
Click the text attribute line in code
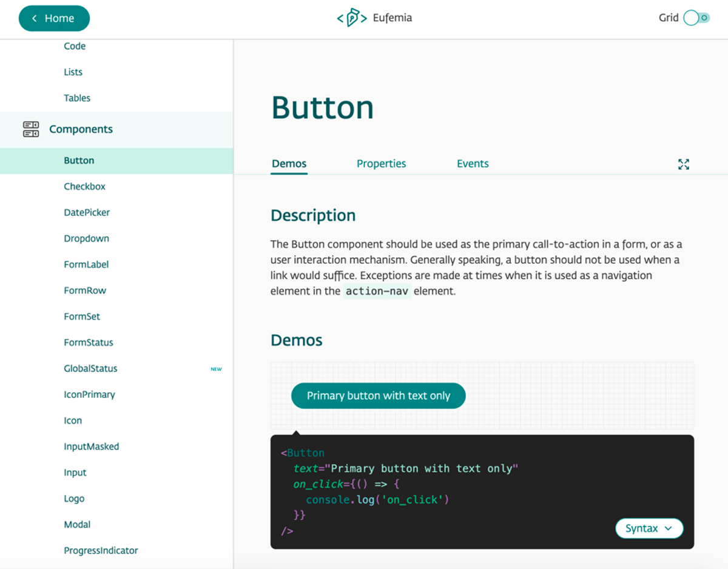406,469
